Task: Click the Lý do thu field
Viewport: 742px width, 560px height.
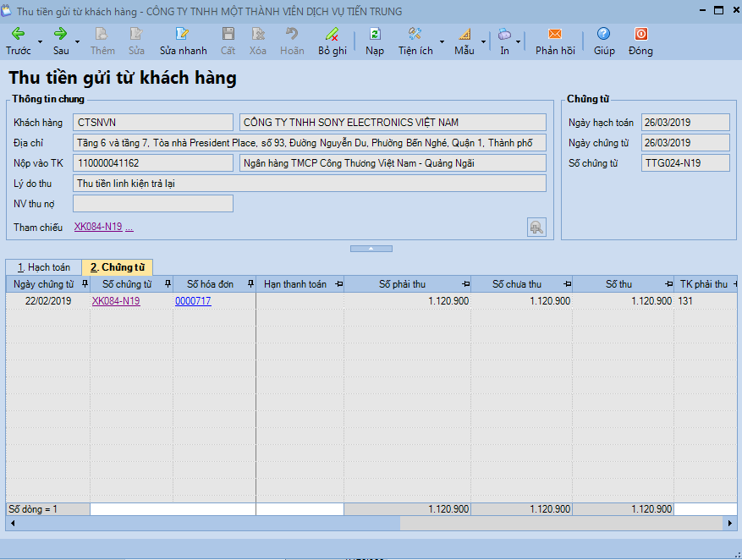Action: point(310,184)
